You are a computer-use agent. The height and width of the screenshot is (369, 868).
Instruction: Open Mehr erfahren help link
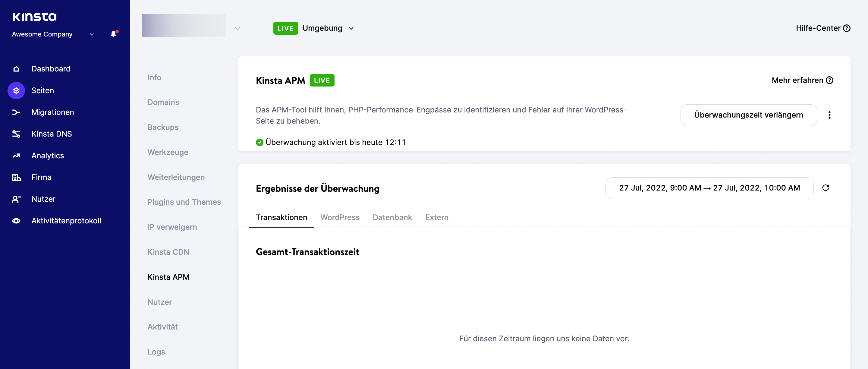coord(802,80)
